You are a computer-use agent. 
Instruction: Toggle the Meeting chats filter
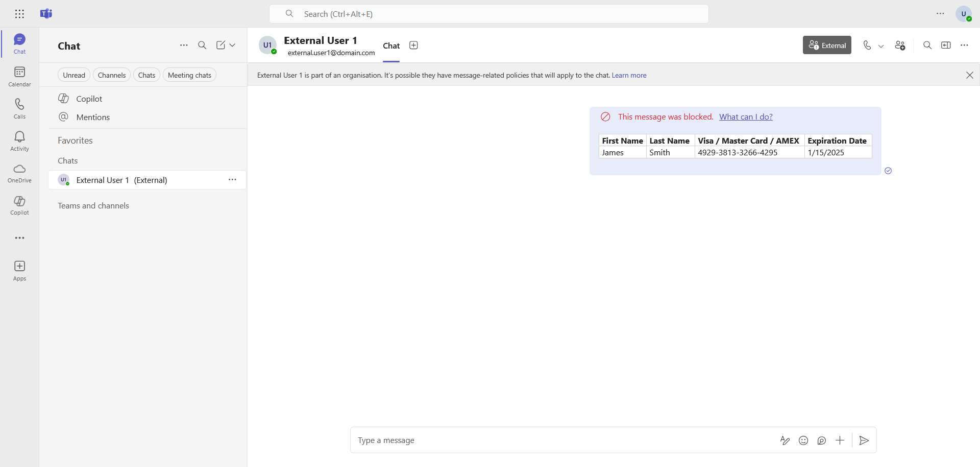(x=189, y=75)
